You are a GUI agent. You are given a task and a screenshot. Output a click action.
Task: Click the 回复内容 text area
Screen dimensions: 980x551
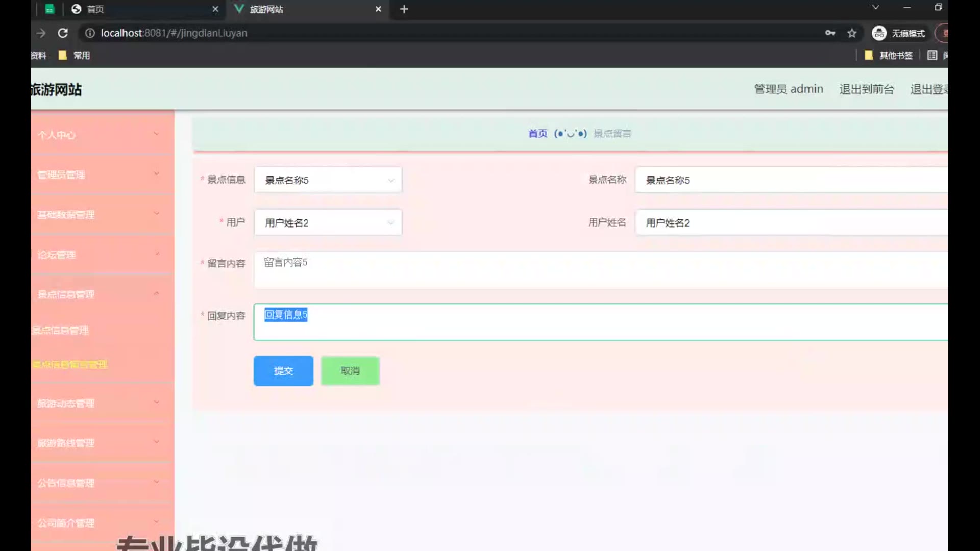600,322
